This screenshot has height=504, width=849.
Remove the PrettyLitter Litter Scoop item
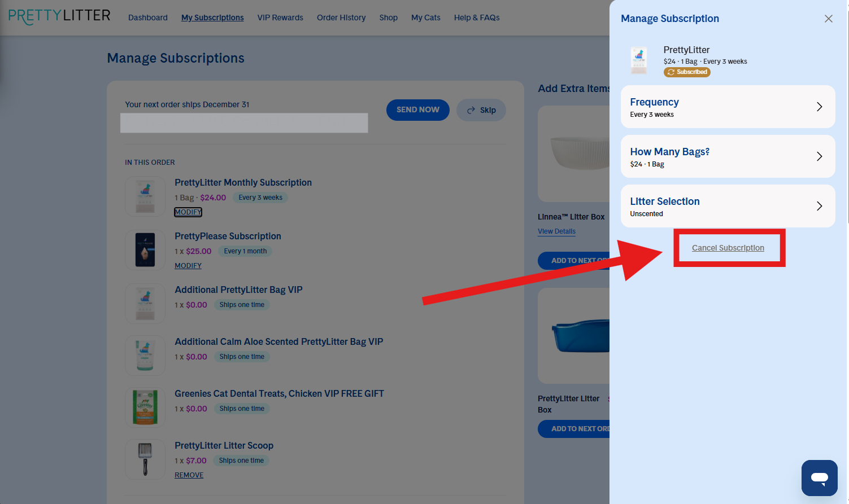tap(189, 475)
